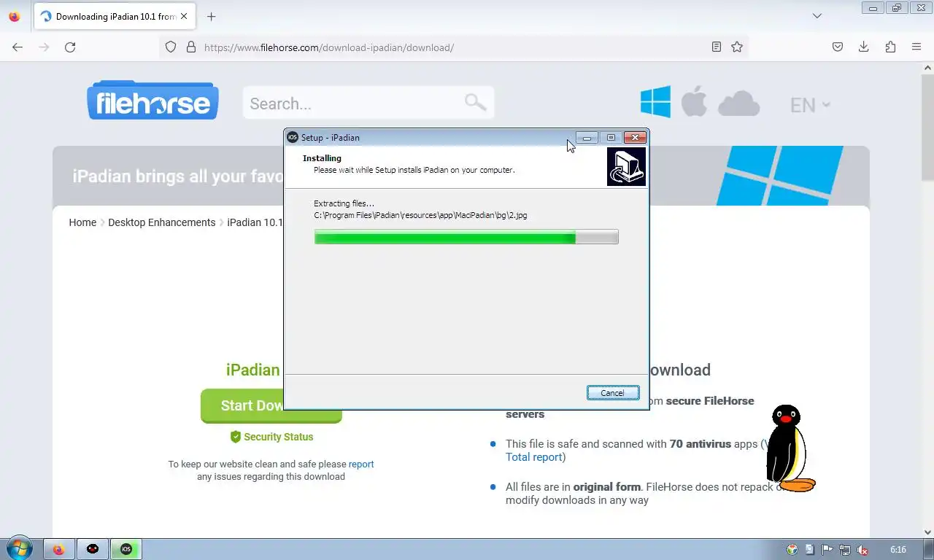Select the Downloading iPadian 10.1 tab
The image size is (934, 560).
pyautogui.click(x=115, y=16)
